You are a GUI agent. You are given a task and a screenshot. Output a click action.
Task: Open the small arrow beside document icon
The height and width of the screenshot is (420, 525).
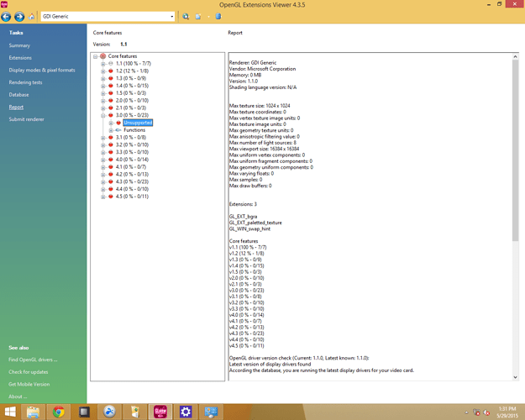[208, 17]
